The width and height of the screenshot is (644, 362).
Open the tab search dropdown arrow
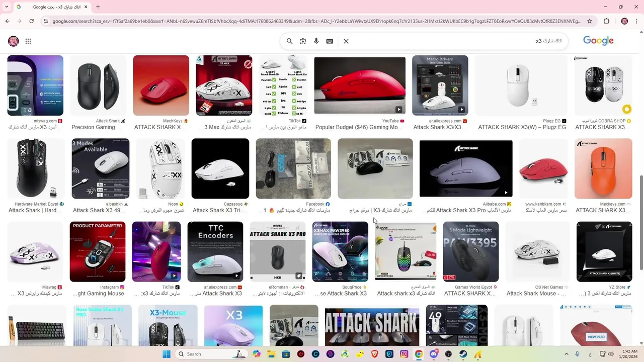[x=7, y=7]
